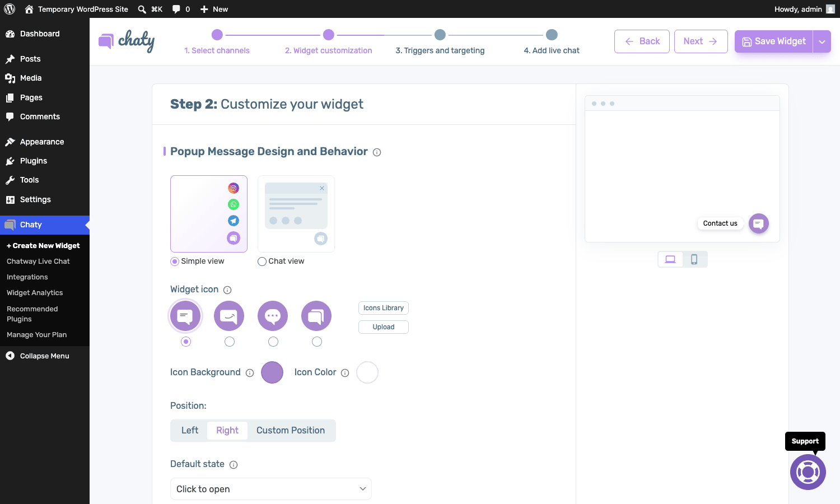The width and height of the screenshot is (840, 504).
Task: Open the Icon Color white swatch
Action: 367,372
